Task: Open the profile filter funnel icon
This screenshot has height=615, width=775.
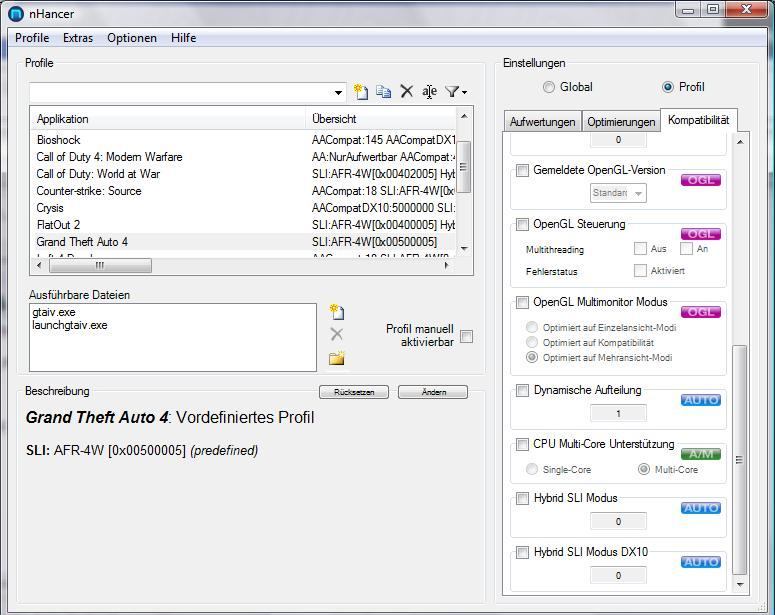Action: (451, 91)
